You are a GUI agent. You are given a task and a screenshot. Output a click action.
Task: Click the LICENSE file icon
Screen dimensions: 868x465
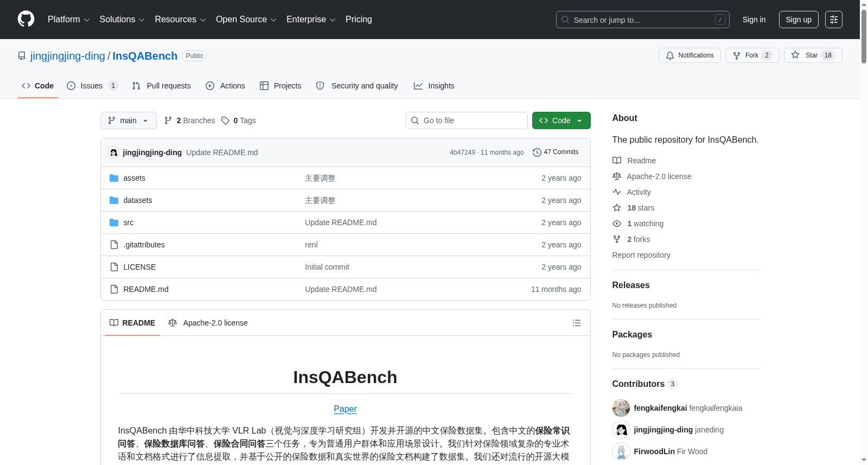pos(114,267)
